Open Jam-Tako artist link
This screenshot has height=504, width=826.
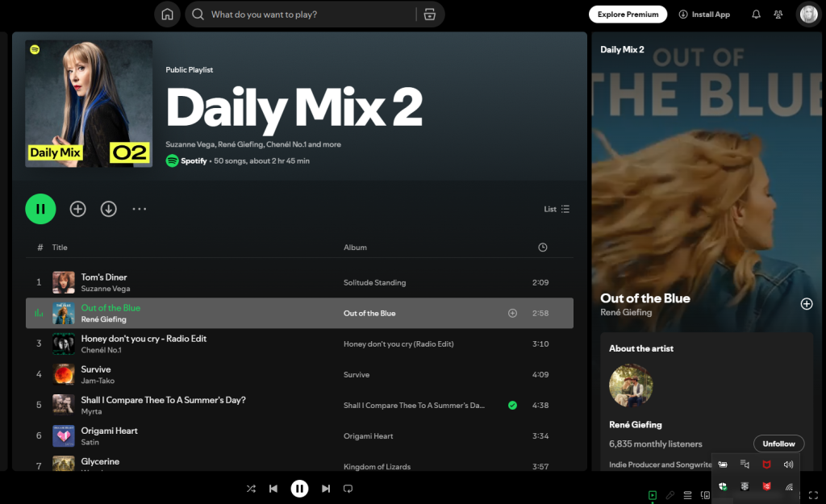coord(98,381)
